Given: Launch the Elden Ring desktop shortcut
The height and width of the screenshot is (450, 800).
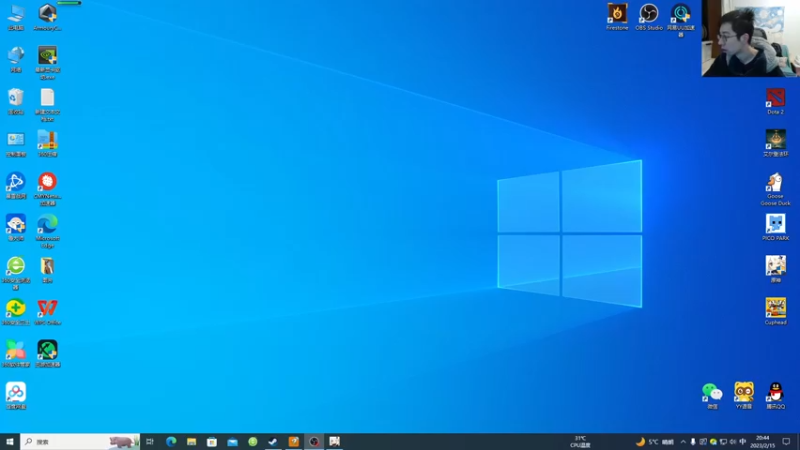Looking at the screenshot, I should tap(776, 143).
